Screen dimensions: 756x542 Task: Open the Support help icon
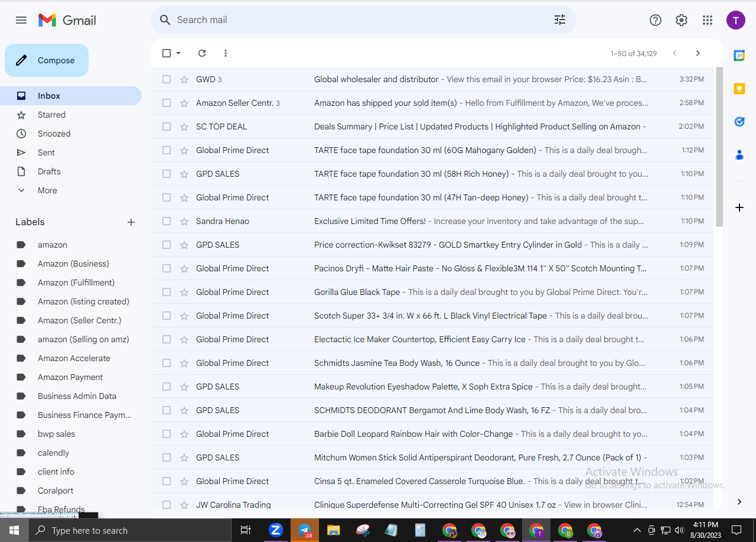pyautogui.click(x=656, y=20)
